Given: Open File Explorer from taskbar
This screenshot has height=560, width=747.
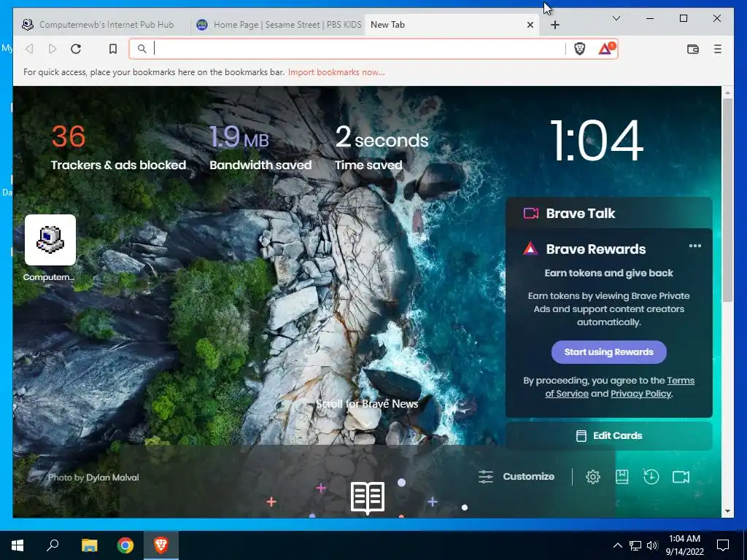Looking at the screenshot, I should coord(89,545).
